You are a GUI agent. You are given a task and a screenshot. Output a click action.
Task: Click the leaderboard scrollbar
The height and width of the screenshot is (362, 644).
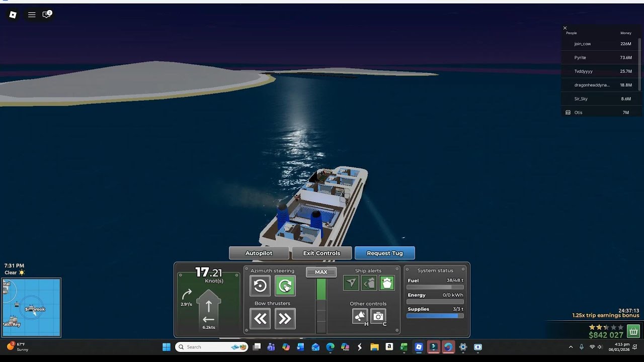[x=640, y=65]
